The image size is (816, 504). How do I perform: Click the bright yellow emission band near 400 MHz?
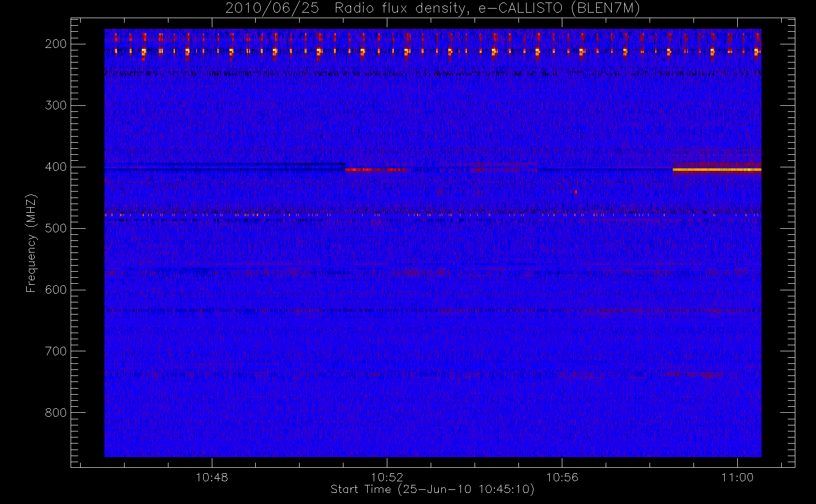click(717, 170)
